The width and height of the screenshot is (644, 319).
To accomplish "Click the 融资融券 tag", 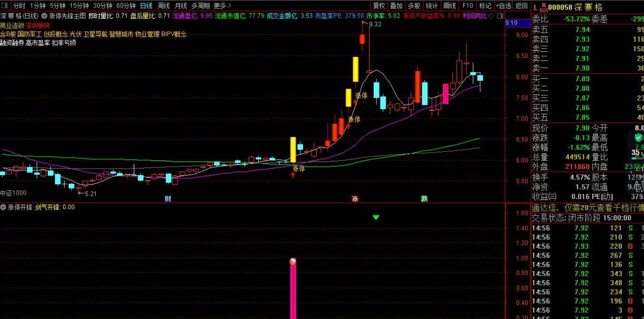I will tap(12, 43).
